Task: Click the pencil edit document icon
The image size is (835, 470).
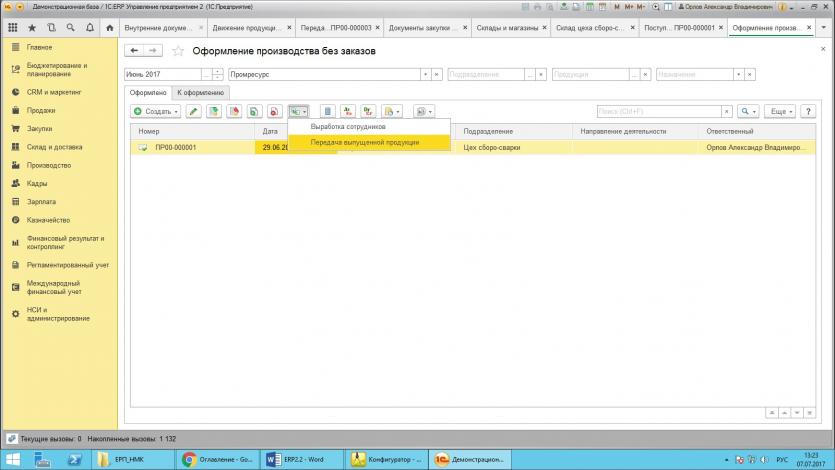Action: click(x=194, y=111)
